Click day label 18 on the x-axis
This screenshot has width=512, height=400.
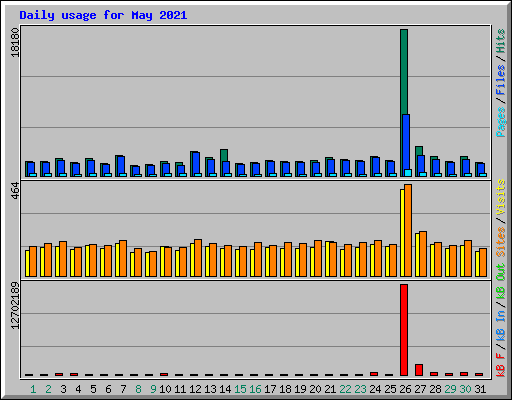coord(285,389)
